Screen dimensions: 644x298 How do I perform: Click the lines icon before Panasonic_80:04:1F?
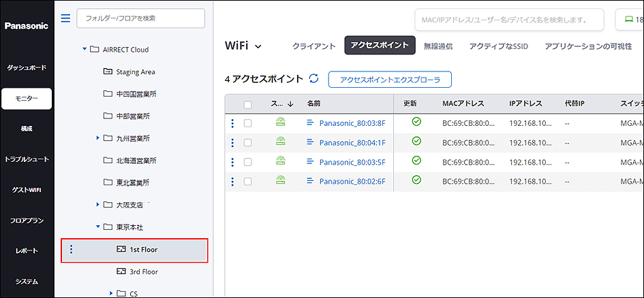point(311,142)
